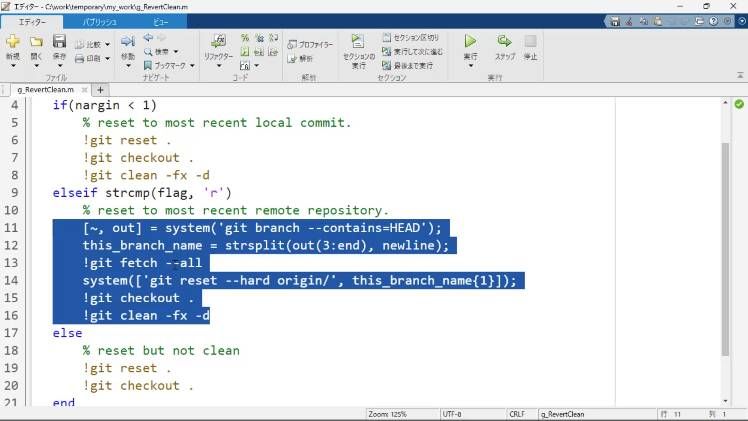The width and height of the screenshot is (748, 421).
Task: Expand the New (新規) dropdown arrow
Action: [13, 66]
